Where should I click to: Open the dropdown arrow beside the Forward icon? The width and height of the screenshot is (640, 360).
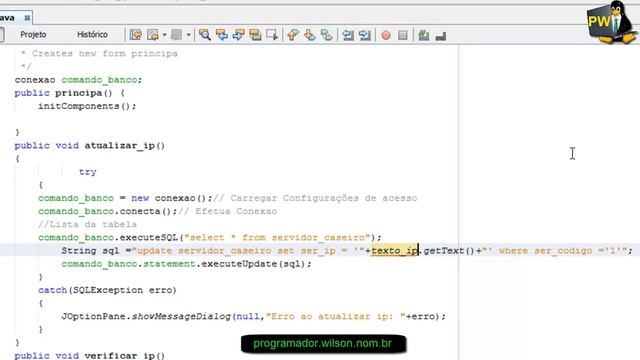[x=188, y=35]
